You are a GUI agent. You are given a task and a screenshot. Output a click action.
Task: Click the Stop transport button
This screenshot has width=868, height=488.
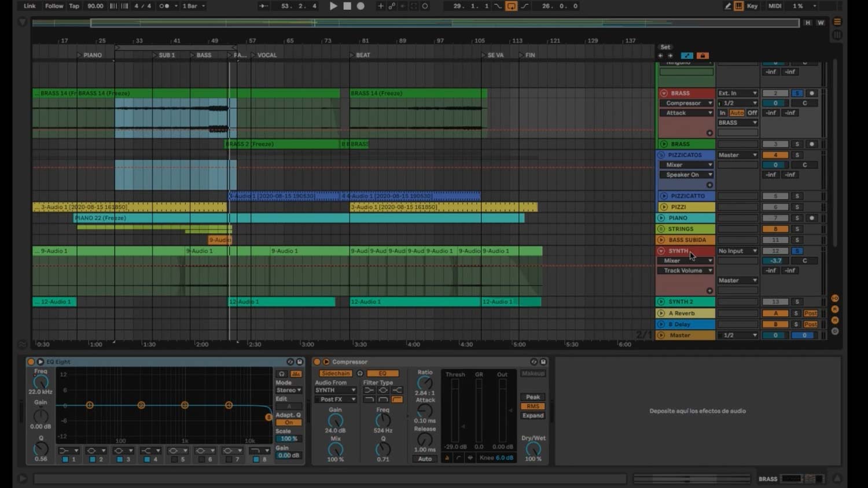tap(347, 6)
